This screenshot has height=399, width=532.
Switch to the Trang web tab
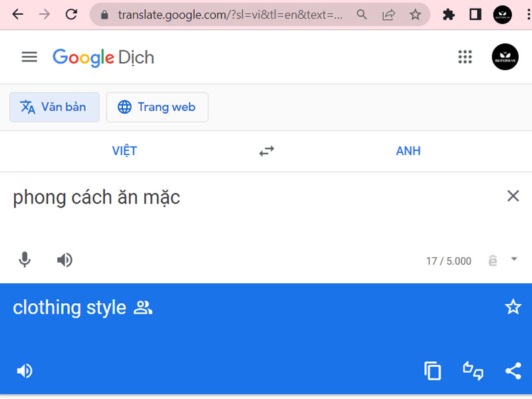point(157,107)
